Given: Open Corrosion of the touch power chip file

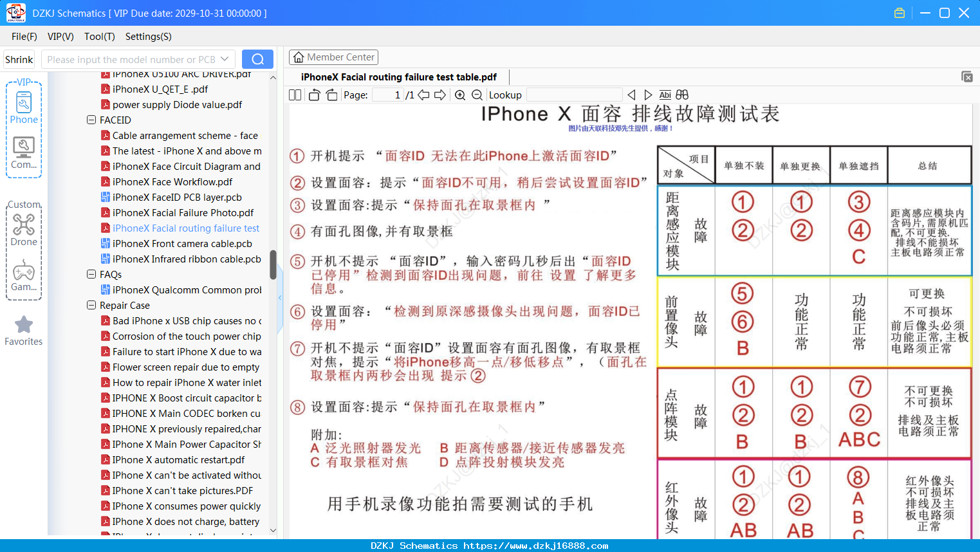Looking at the screenshot, I should pyautogui.click(x=181, y=336).
